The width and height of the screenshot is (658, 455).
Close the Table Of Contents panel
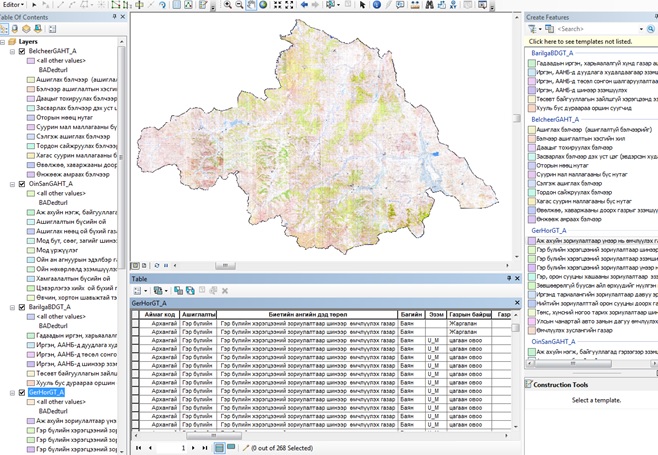[x=123, y=17]
